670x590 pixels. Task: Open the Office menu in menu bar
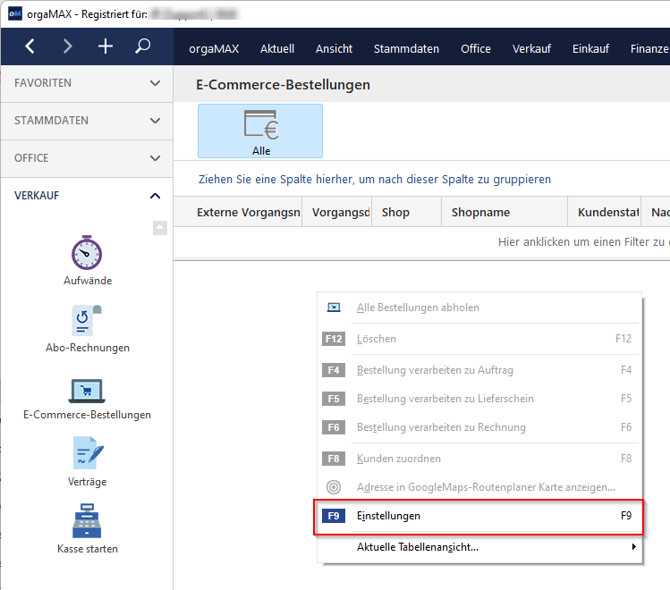point(476,49)
